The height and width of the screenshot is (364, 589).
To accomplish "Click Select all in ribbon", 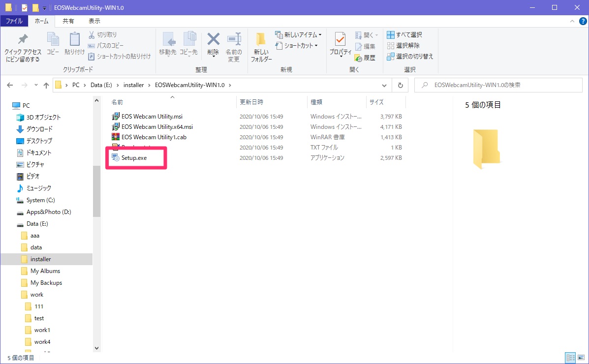I will coord(404,34).
